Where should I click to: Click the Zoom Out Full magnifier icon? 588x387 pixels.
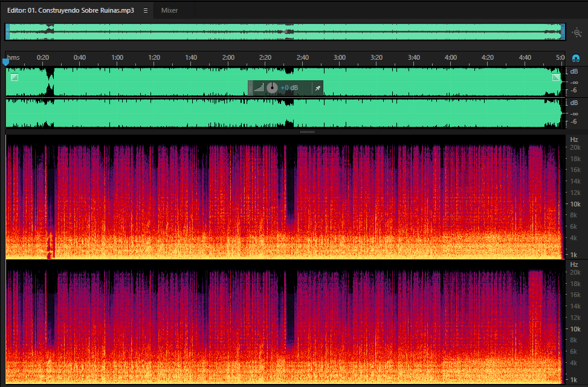tap(577, 33)
